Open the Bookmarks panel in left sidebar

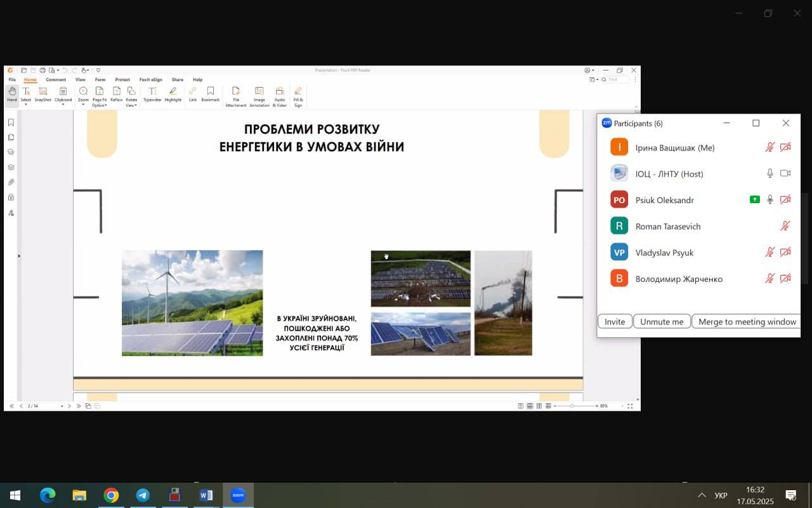[x=11, y=123]
